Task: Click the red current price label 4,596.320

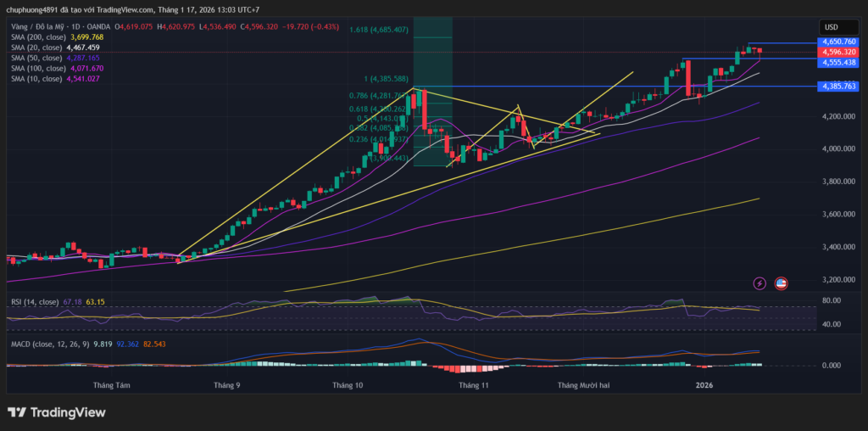Action: (838, 52)
